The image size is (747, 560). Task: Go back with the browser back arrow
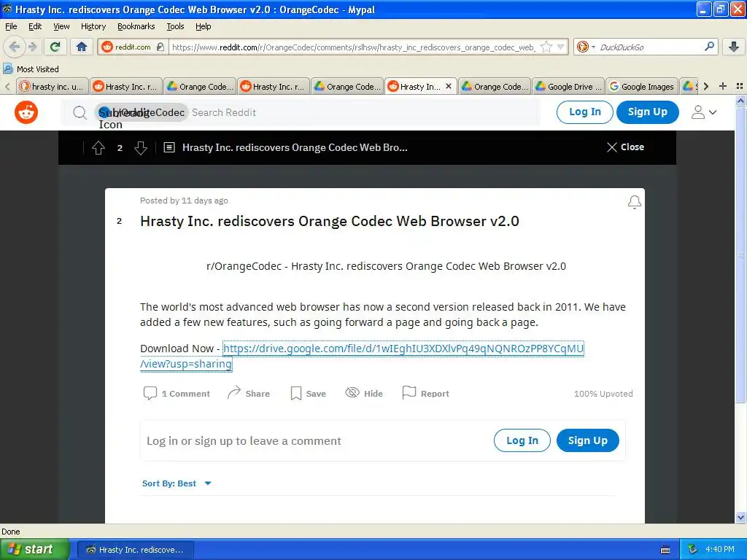14,47
